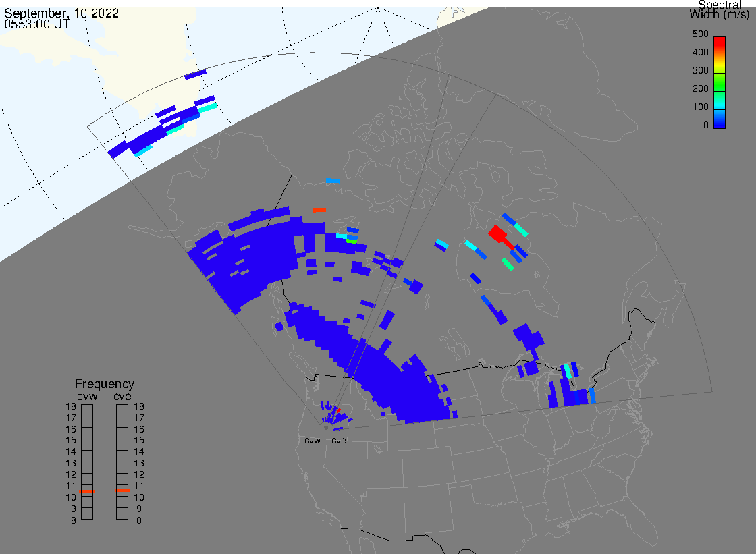Click the "18" label left of the cvw scale

tap(71, 406)
